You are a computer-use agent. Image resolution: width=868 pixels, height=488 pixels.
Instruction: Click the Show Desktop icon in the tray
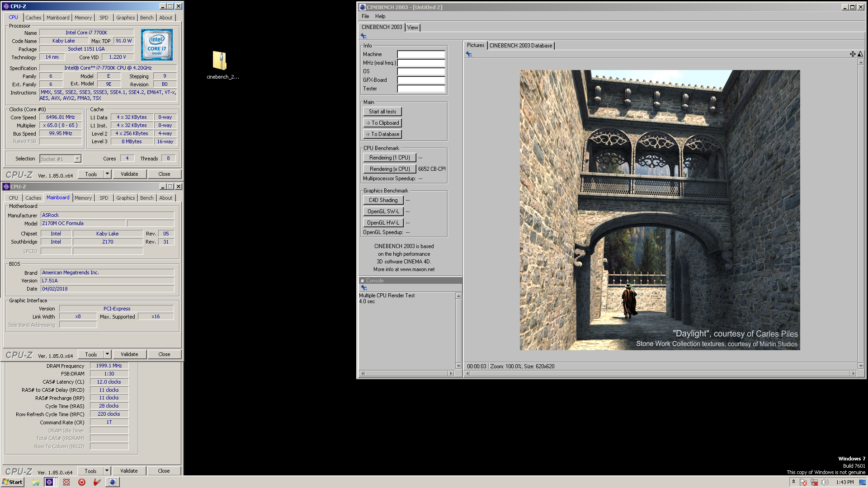click(x=863, y=482)
